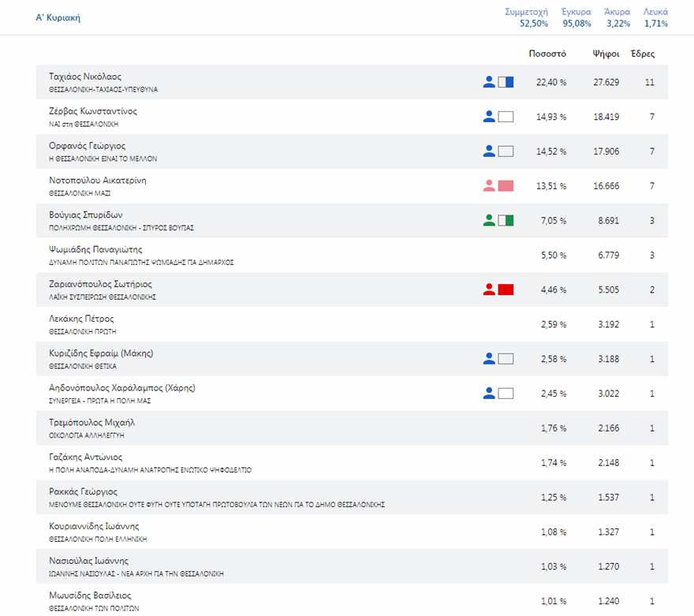Click the blue-white color box for Ταχιάος
This screenshot has width=694, height=616.
point(506,82)
